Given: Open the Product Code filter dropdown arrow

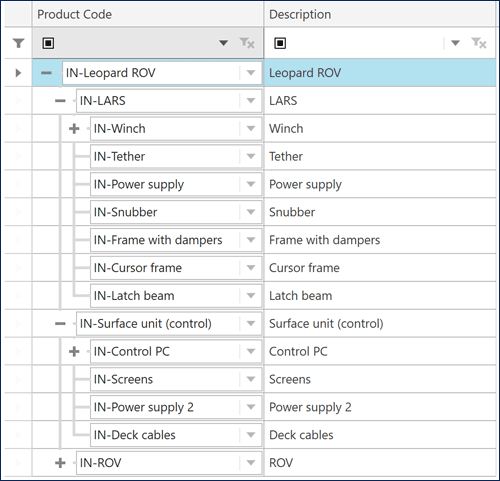Looking at the screenshot, I should (x=223, y=43).
